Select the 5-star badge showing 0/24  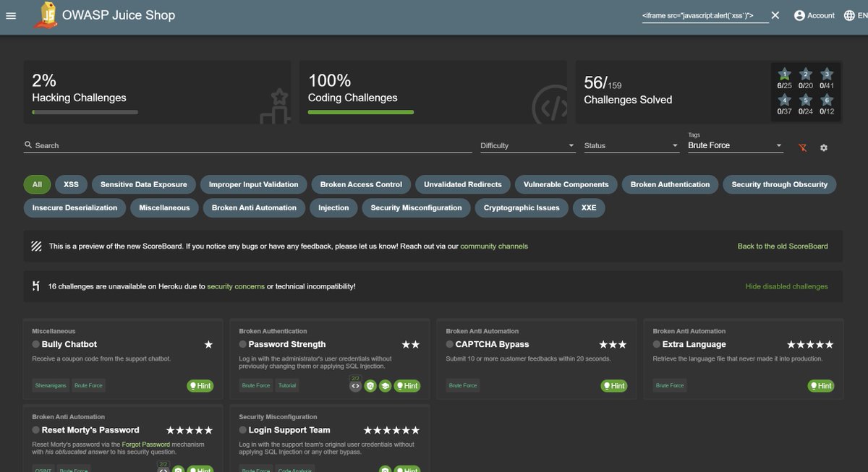coord(806,105)
